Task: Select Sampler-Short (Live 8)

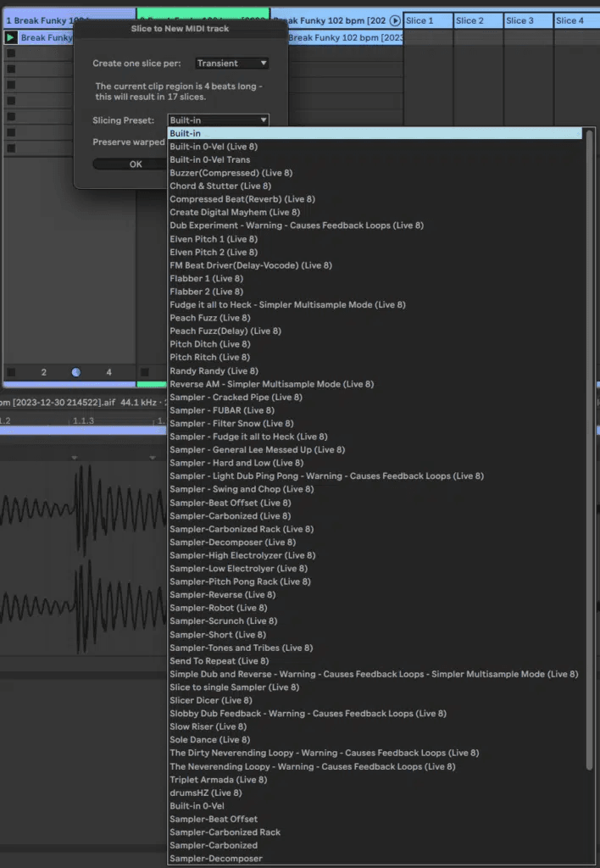Action: coord(375,634)
